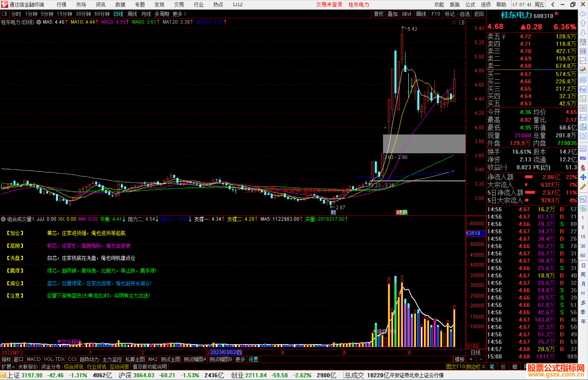Open the candlestick chart sidebar icon
Screen dimensions: 588x380
click(583, 70)
